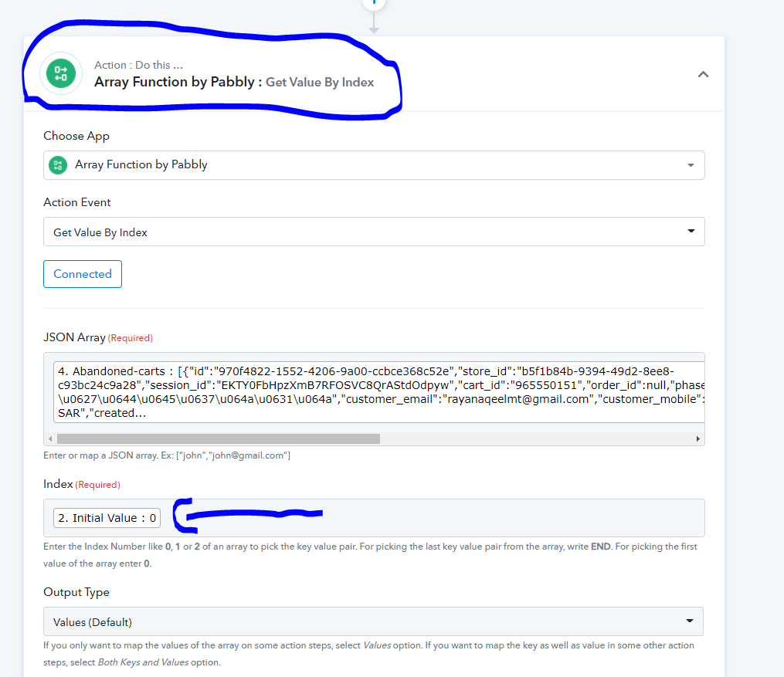Click the 'Action : Do this ...' label
Screen dimensions: 784x677
(138, 65)
